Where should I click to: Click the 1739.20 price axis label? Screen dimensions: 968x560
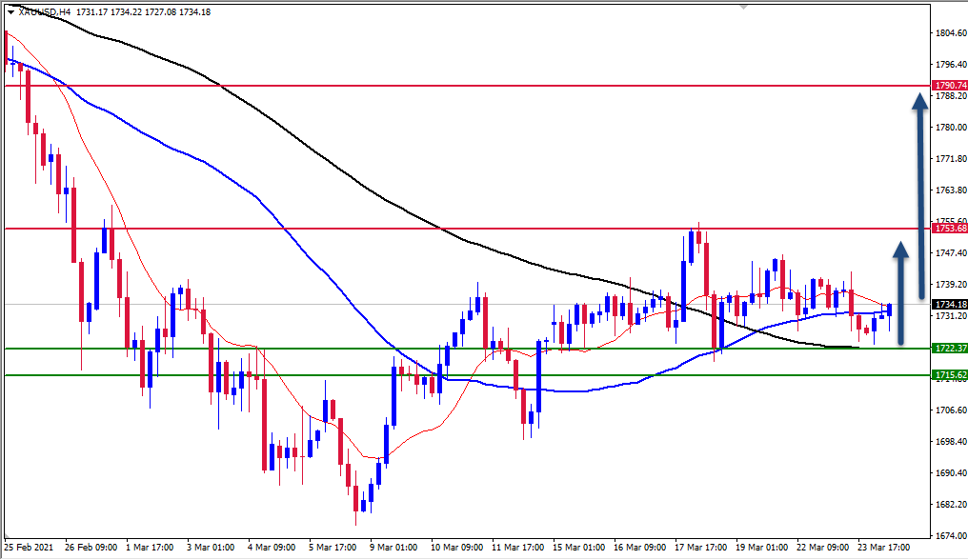(952, 285)
